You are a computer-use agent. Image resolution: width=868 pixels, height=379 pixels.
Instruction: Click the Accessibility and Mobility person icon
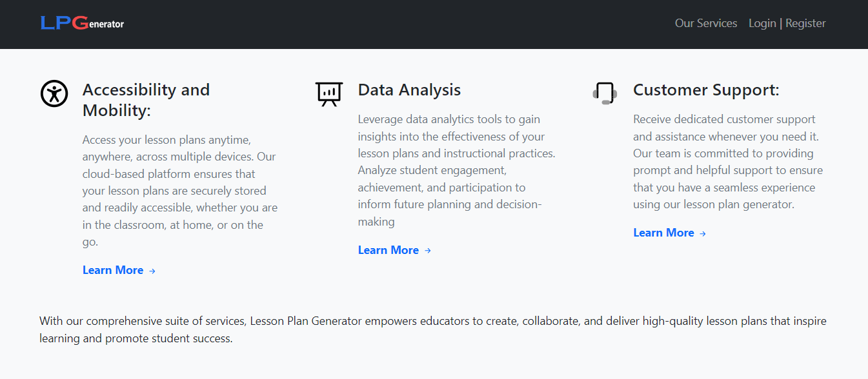click(x=54, y=94)
